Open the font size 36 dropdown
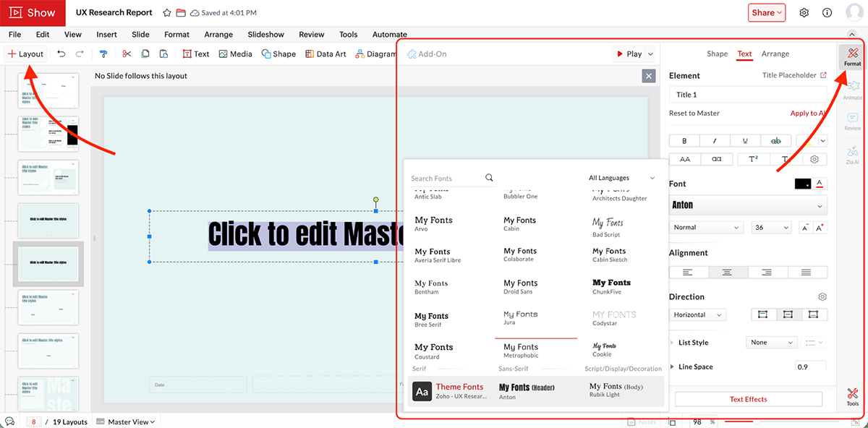Screen dimensions: 868x428 771,227
